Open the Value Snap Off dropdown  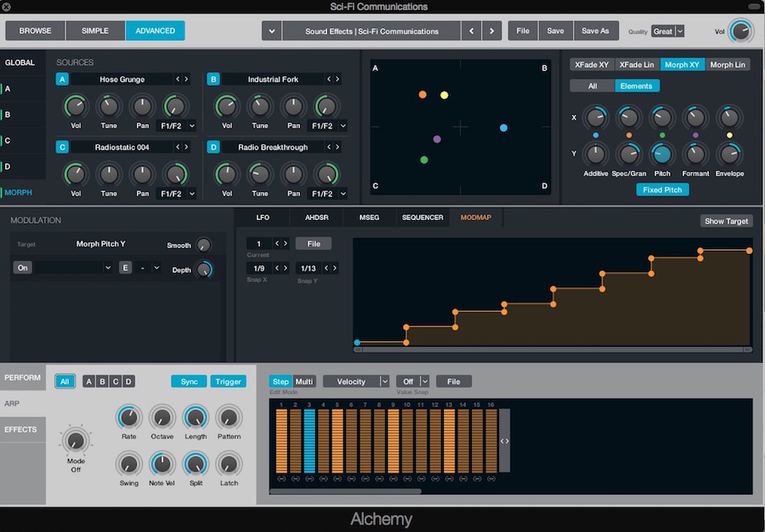[425, 382]
